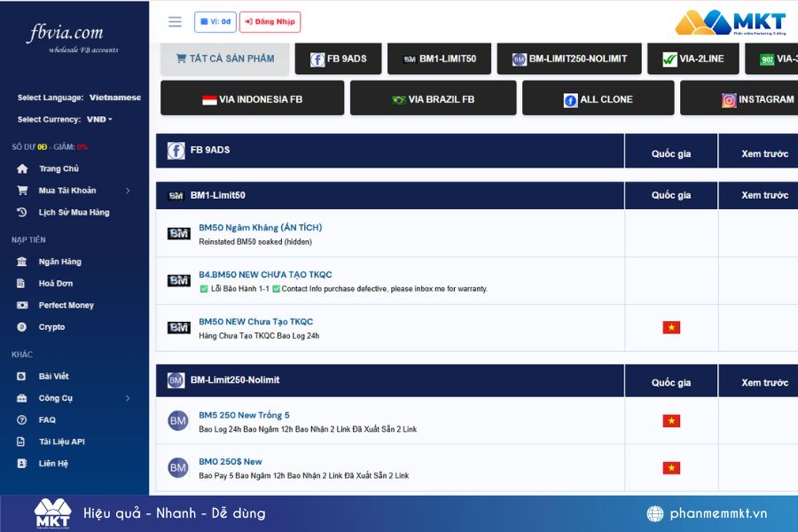The image size is (798, 532).
Task: Click Vietnam flag in BM0 250$ New row
Action: tap(671, 468)
